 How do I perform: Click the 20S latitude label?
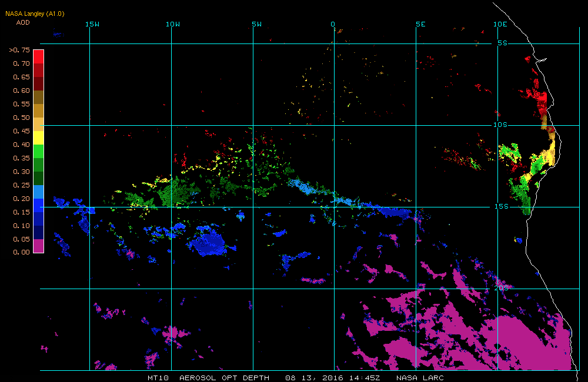point(502,288)
